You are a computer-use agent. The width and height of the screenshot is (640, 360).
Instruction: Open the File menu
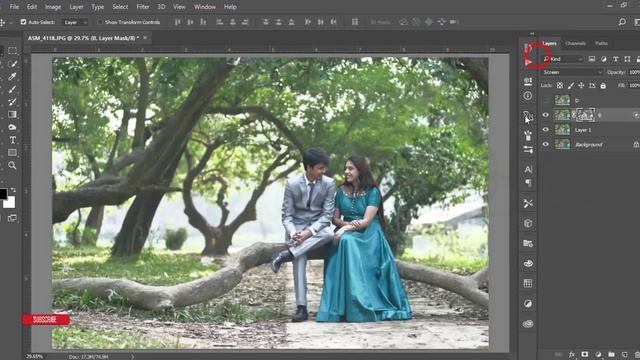[14, 7]
